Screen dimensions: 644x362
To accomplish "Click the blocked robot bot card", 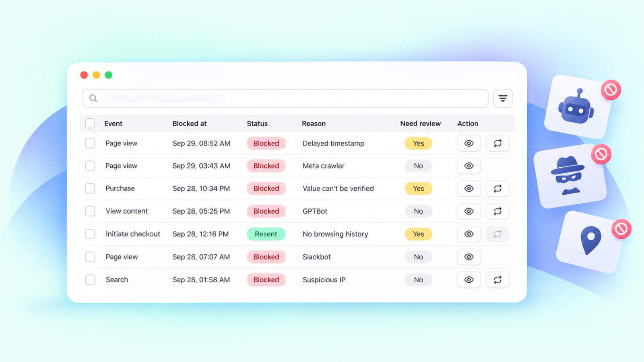I will 577,107.
